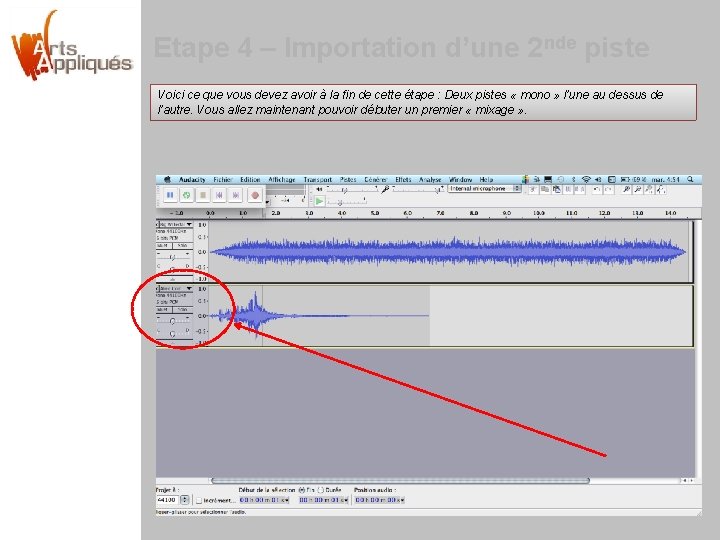
Task: Click the Skip to End button
Action: (x=236, y=195)
